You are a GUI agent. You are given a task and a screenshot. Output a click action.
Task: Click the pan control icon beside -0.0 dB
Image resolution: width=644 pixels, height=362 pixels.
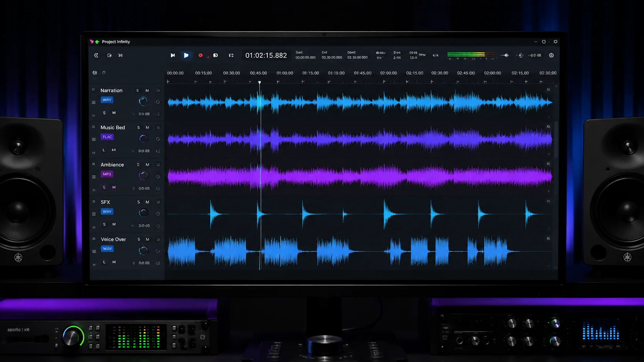520,55
